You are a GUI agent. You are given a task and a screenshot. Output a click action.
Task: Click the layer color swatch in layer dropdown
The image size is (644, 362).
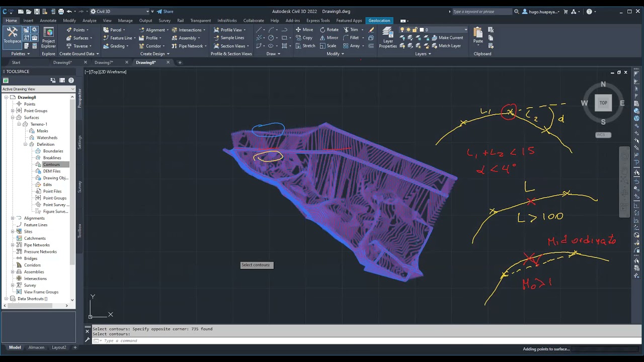pyautogui.click(x=422, y=30)
